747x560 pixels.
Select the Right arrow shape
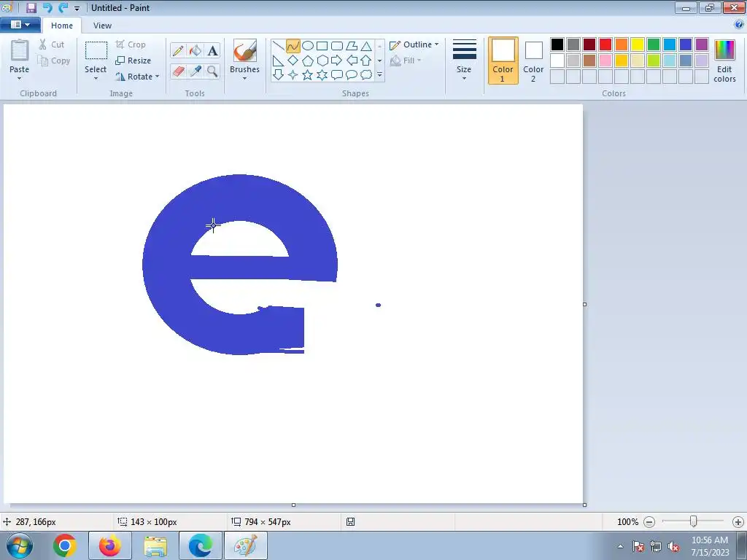(337, 61)
